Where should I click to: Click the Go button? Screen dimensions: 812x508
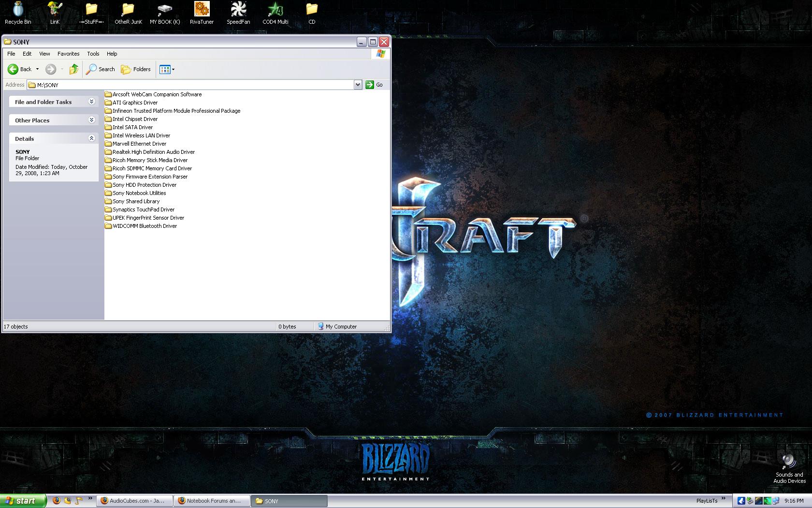point(375,85)
